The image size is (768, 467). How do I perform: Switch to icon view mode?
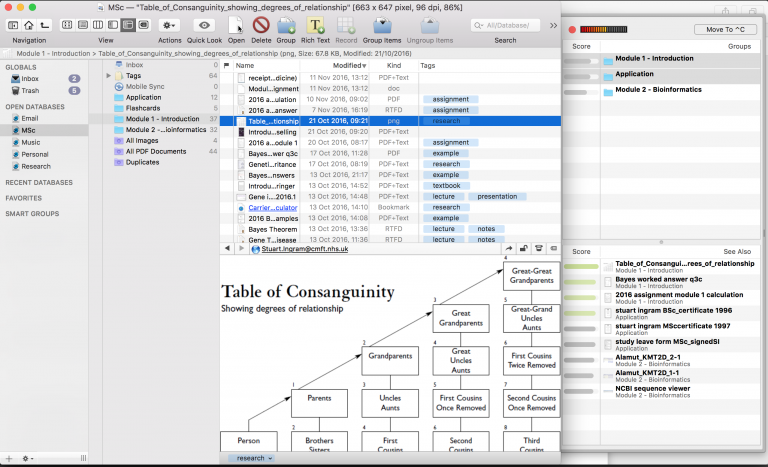coord(67,25)
